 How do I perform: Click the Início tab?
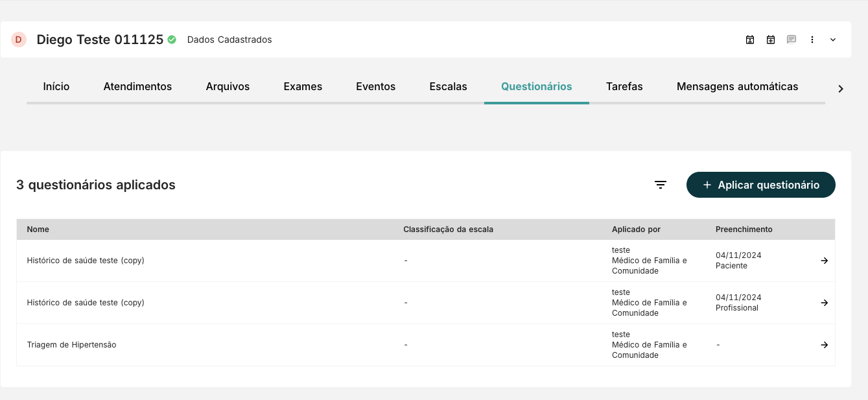click(x=56, y=86)
